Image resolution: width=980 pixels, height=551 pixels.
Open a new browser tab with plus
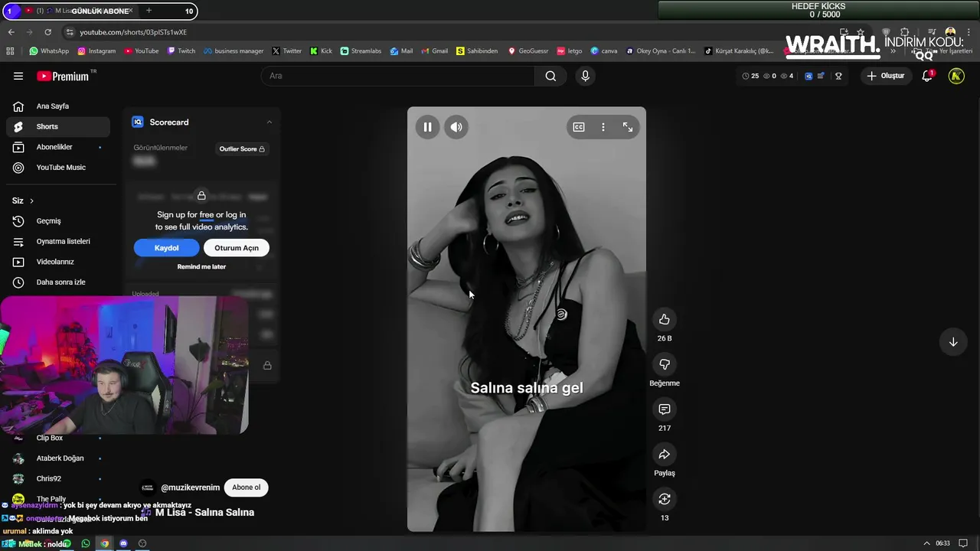coord(149,11)
